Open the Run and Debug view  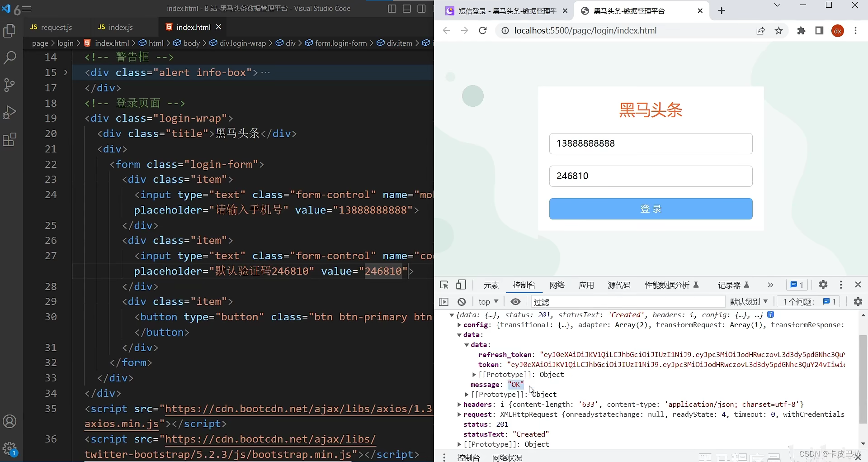pyautogui.click(x=9, y=112)
